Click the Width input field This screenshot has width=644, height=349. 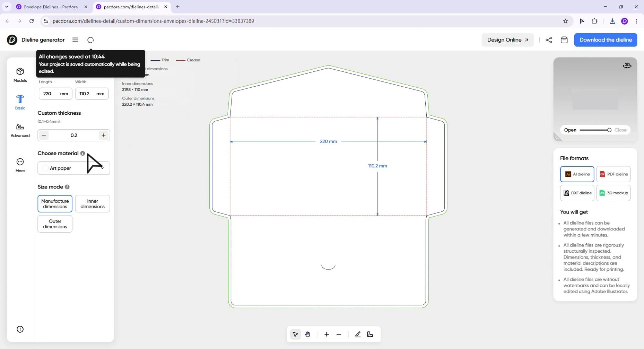(92, 94)
